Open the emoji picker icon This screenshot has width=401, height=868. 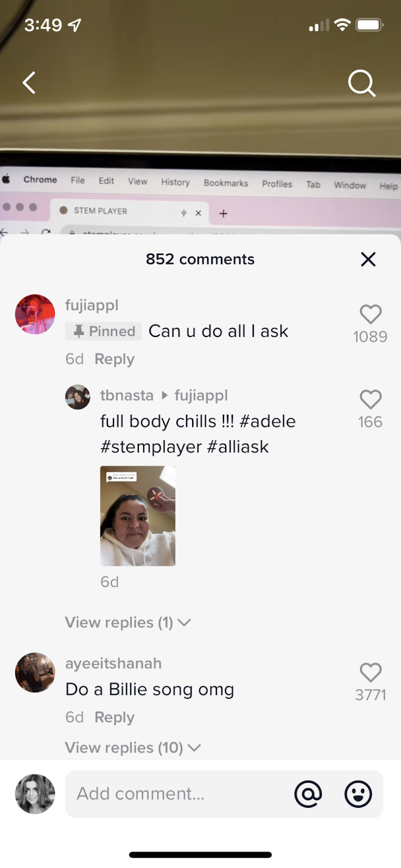click(x=358, y=794)
